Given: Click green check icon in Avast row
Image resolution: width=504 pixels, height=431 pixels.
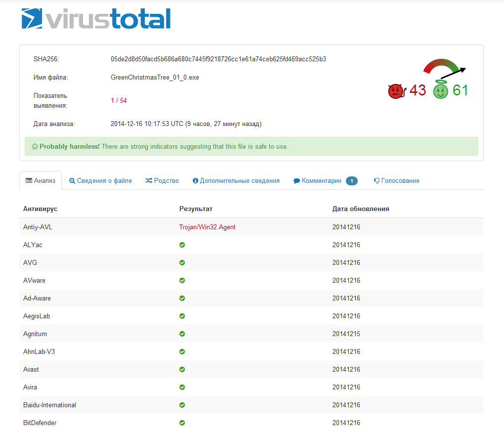Looking at the screenshot, I should pos(182,370).
